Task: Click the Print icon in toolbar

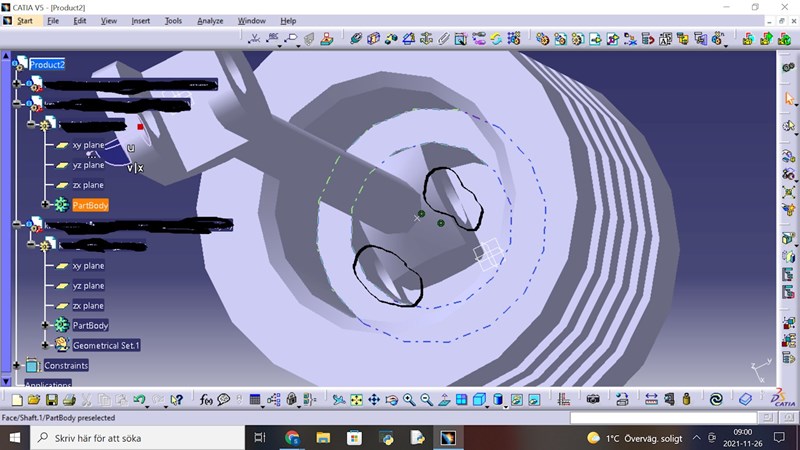Action: 68,400
